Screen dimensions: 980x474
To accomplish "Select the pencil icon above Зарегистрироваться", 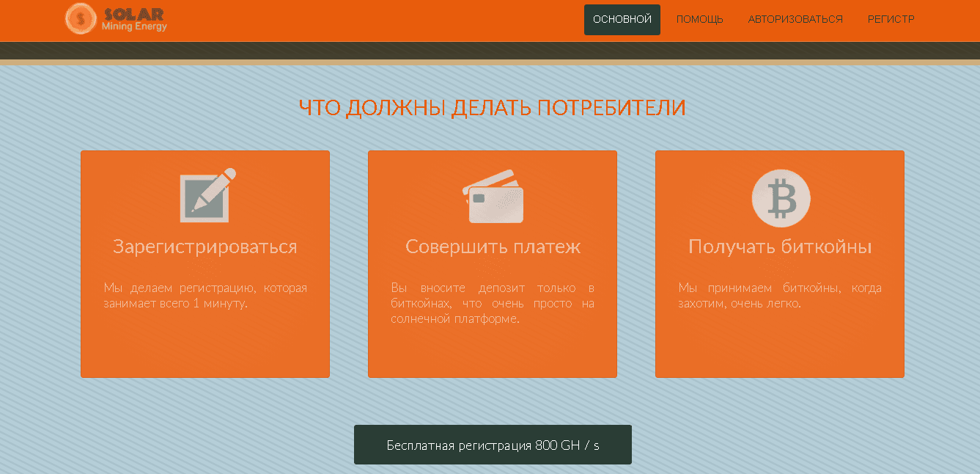I will coord(205,194).
